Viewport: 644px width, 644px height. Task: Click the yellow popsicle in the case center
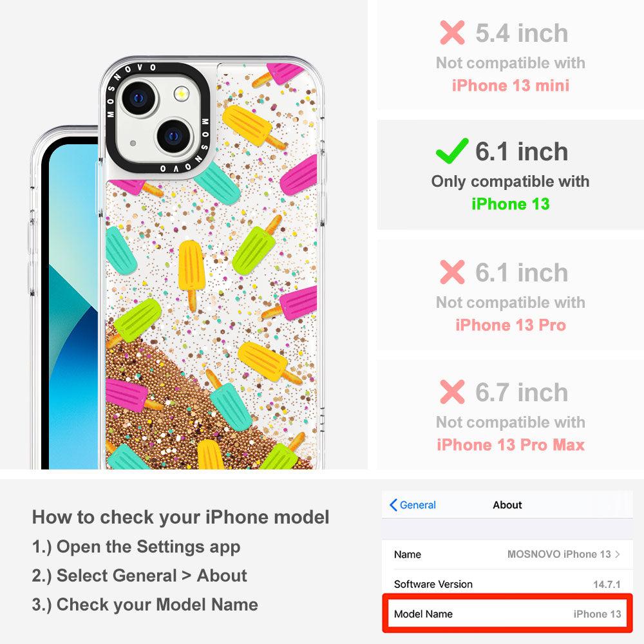click(x=191, y=274)
